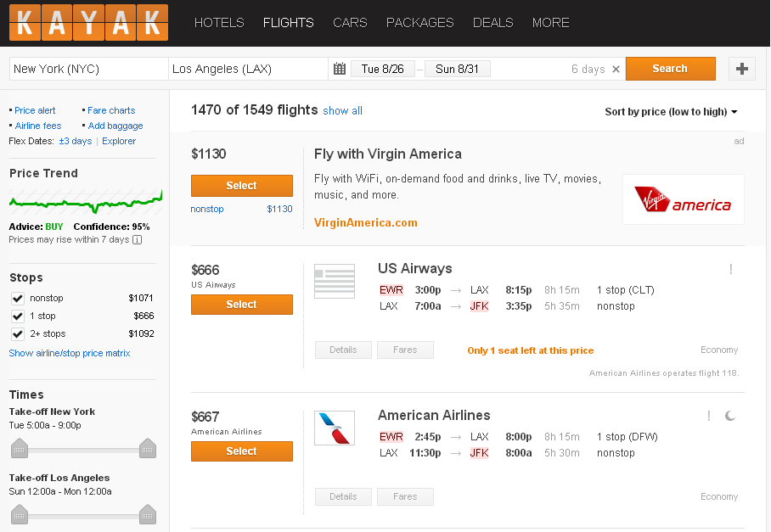Screen dimensions: 771x532
Task: Open the Show airline/stop price matrix link
Action: 70,353
